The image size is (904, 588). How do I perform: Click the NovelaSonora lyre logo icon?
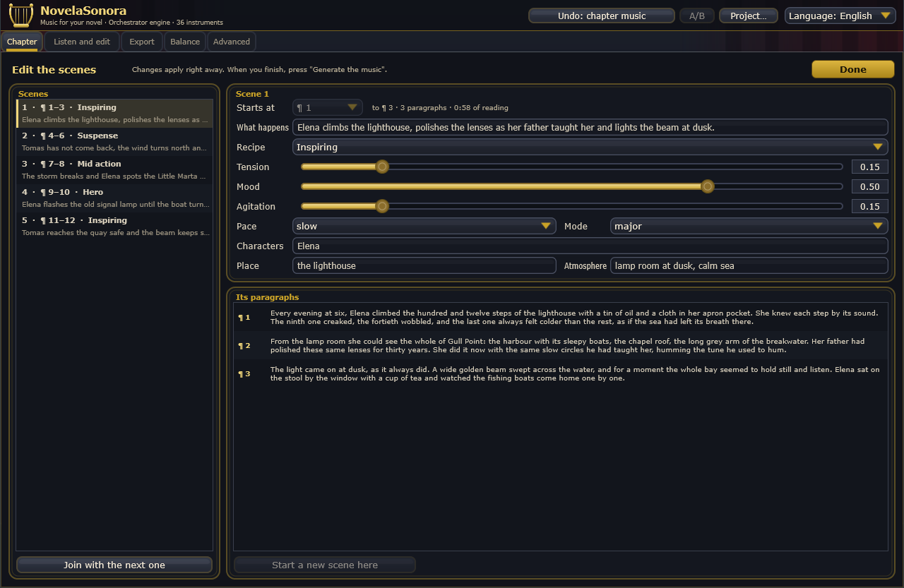(x=21, y=15)
